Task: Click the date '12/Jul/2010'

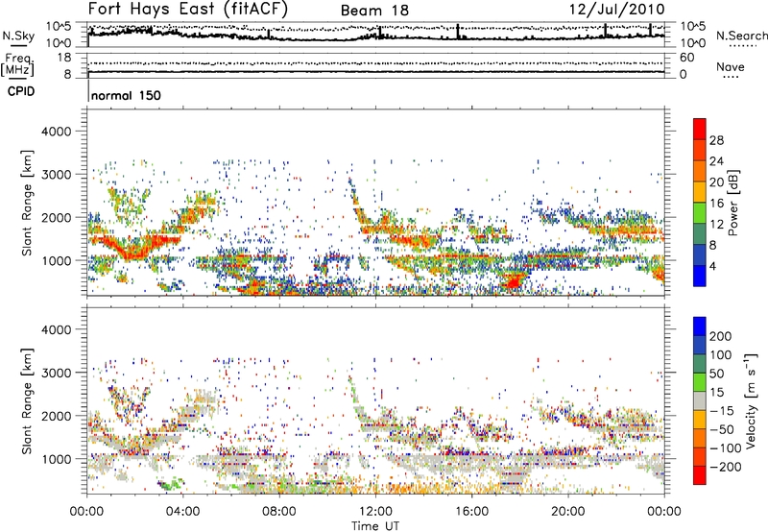Action: coord(617,10)
